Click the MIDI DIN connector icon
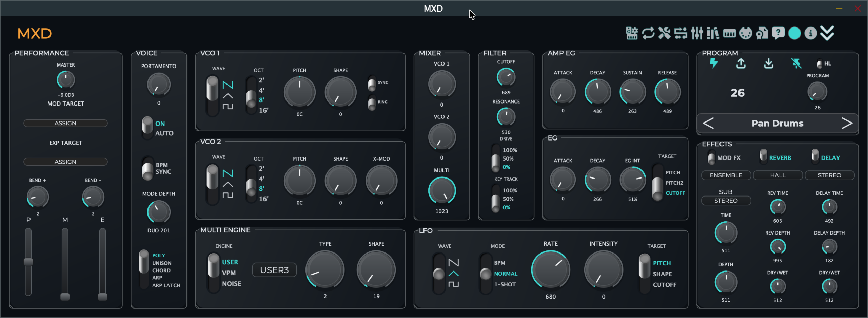 click(746, 33)
